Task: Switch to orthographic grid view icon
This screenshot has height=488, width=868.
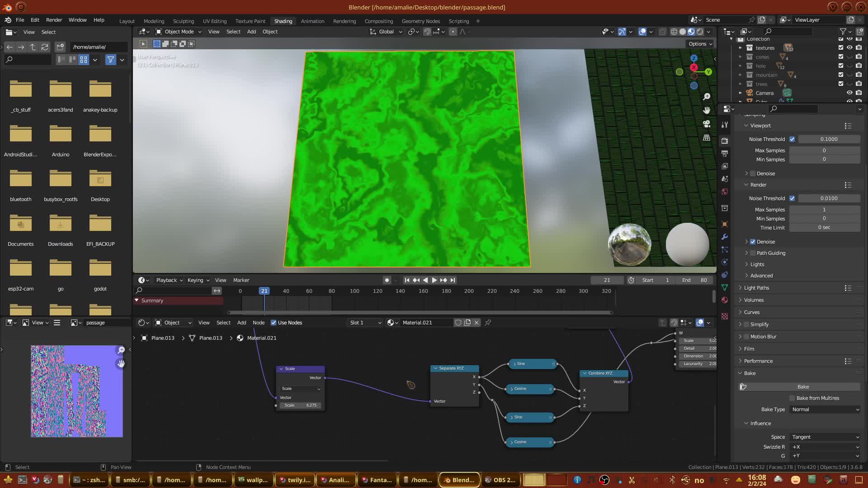Action: click(x=707, y=137)
